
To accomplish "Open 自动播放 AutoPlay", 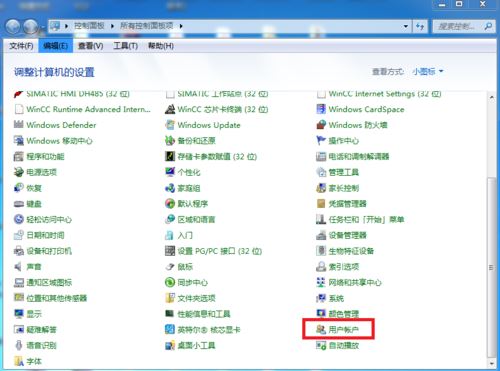I will click(337, 345).
